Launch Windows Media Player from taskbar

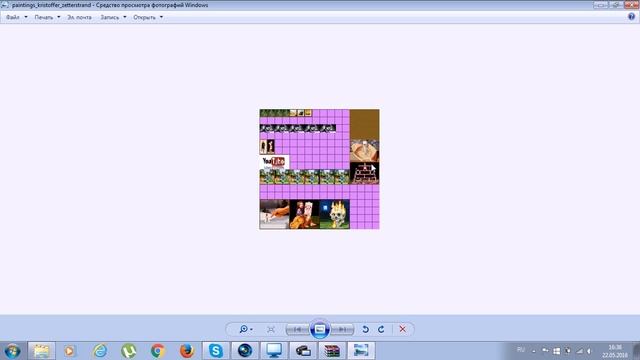click(69, 351)
